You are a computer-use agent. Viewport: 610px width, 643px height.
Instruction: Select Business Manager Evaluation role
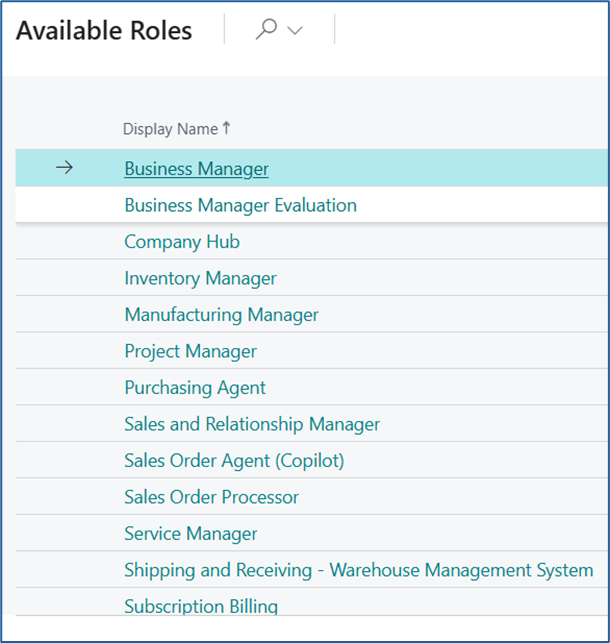[x=240, y=205]
